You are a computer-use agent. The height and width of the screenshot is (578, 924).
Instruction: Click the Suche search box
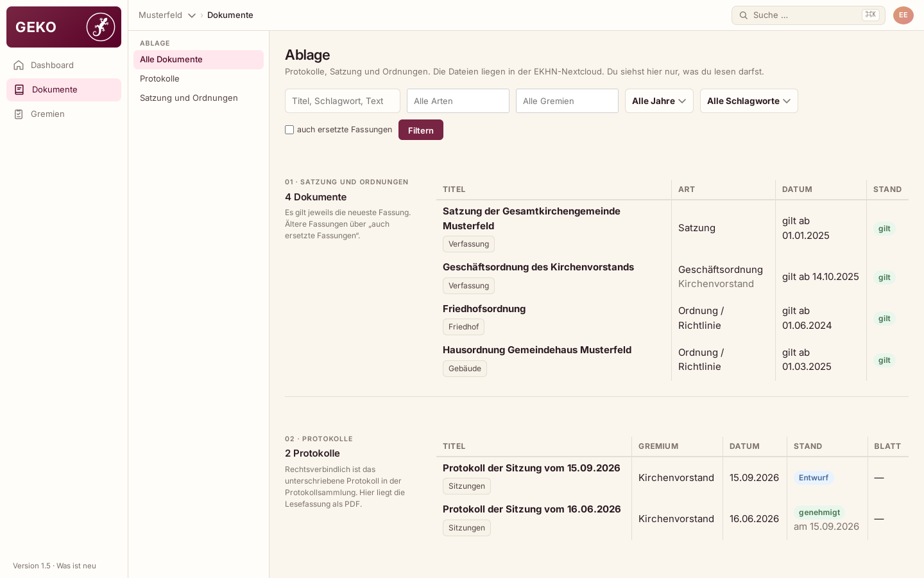pos(809,15)
